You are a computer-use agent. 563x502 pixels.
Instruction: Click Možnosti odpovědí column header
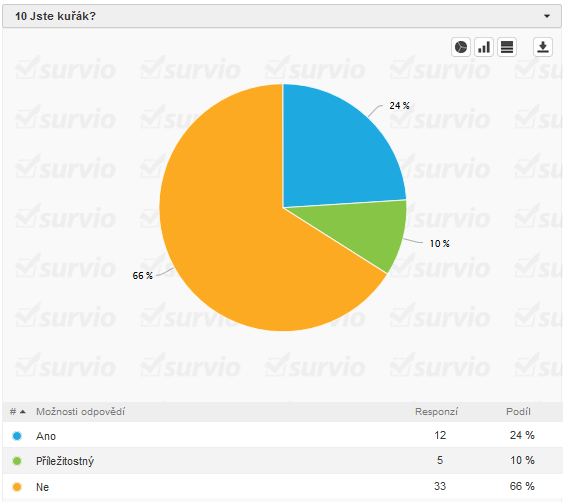pos(80,412)
